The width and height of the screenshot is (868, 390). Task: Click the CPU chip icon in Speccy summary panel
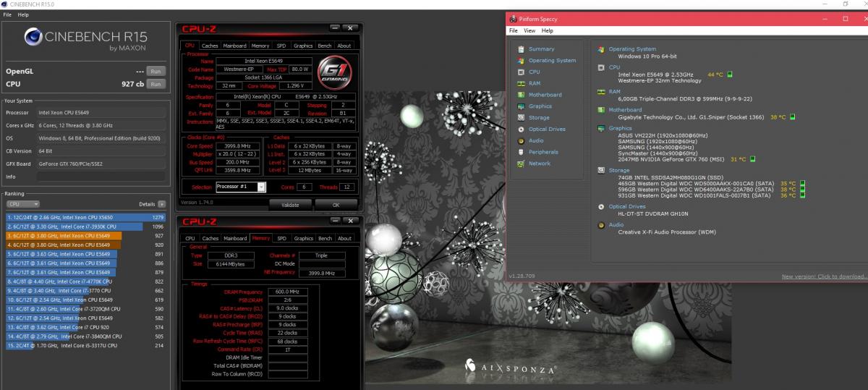[601, 67]
